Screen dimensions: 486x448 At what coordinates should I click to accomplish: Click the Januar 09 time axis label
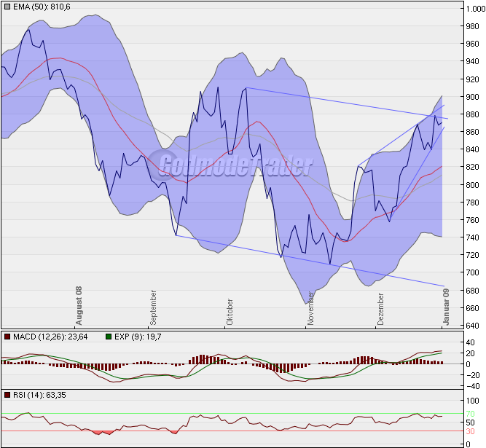tap(446, 307)
